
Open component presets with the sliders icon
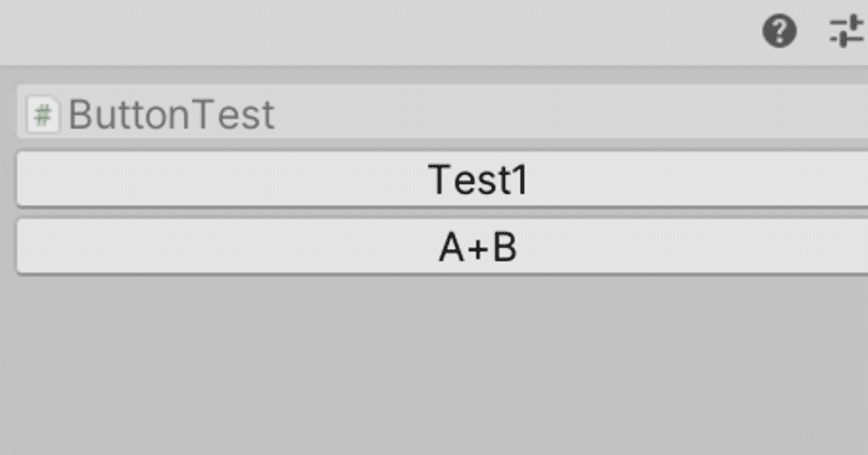pyautogui.click(x=848, y=32)
